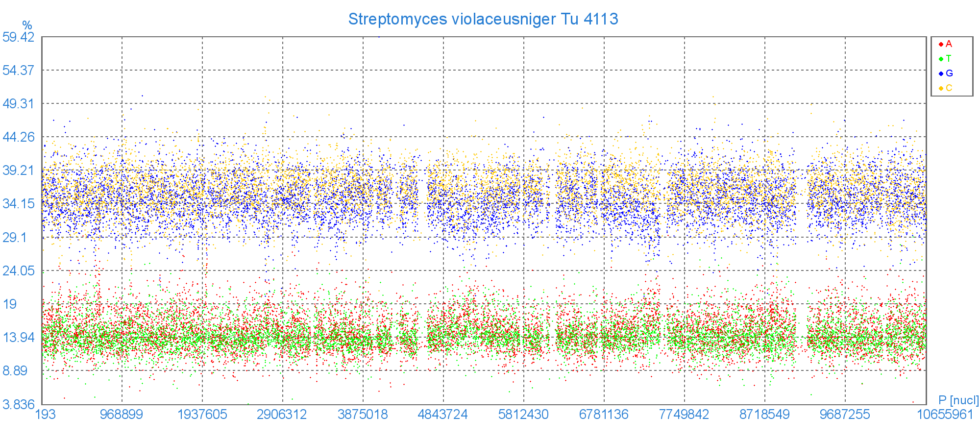The height and width of the screenshot is (441, 980).
Task: Click x-axis position 7749842
Action: pos(684,415)
